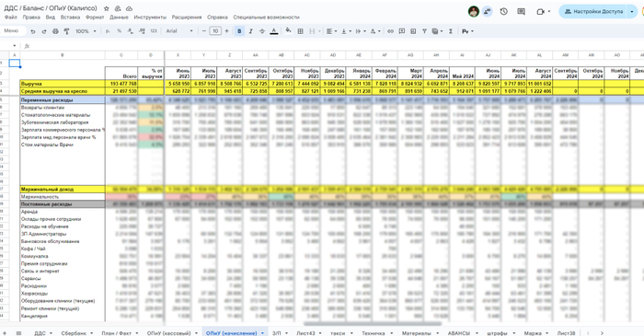
Task: Open the Правка menu
Action: (x=31, y=17)
